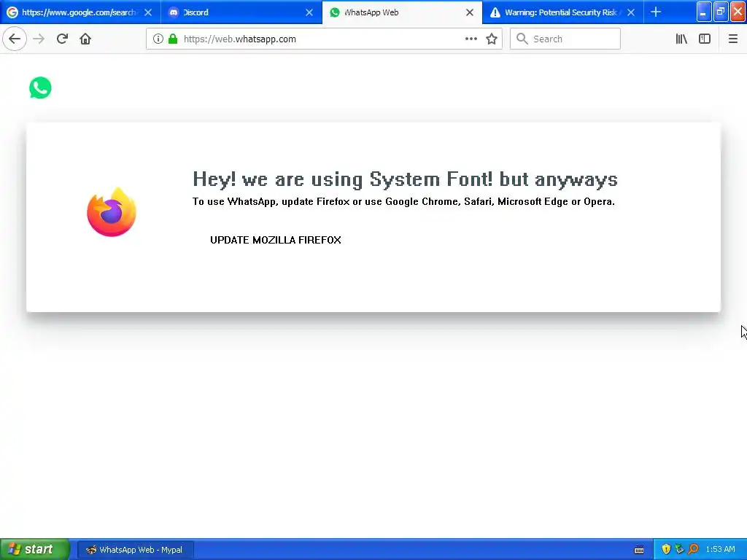Close the Security Risk warning tab
This screenshot has width=747, height=560.
(631, 12)
